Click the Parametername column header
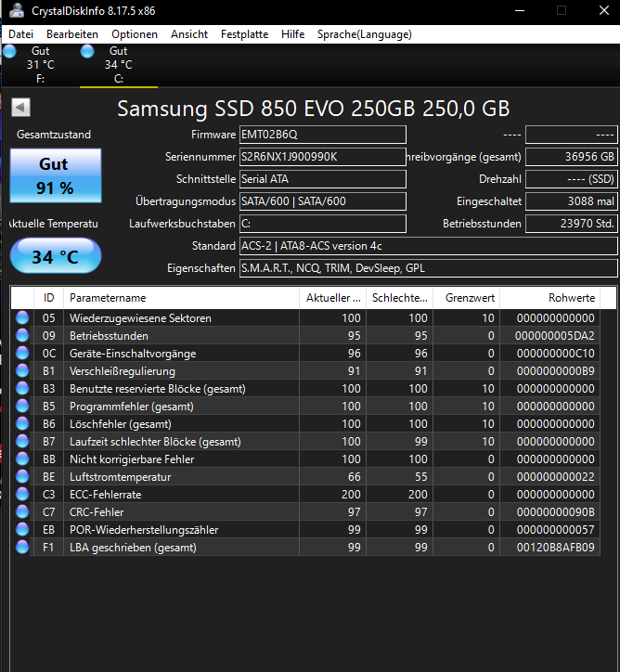 (x=181, y=298)
